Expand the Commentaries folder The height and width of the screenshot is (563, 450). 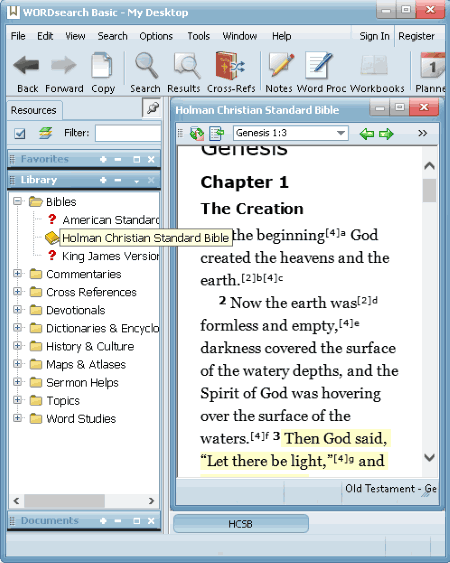17,274
